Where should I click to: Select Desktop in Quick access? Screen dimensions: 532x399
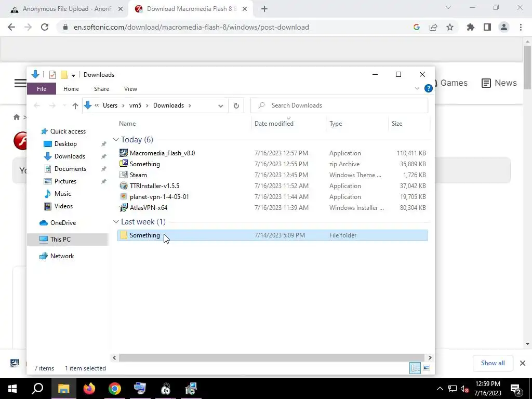coord(65,144)
